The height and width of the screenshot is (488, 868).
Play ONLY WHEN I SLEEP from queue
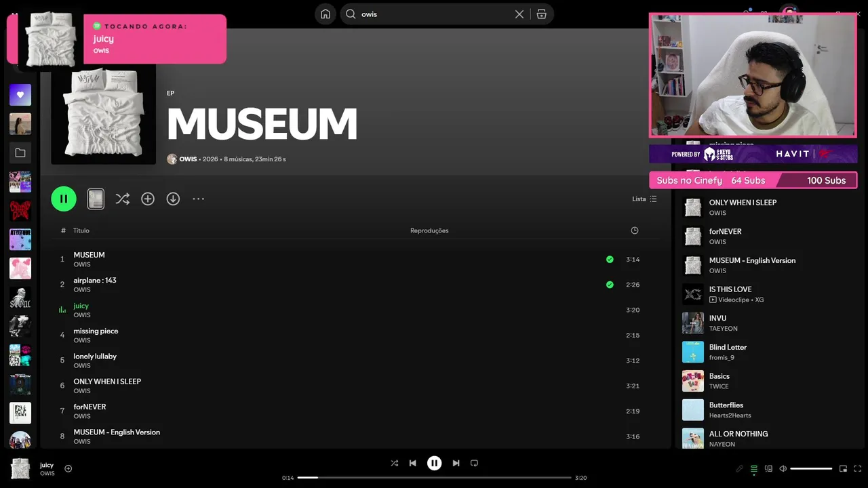coord(769,207)
